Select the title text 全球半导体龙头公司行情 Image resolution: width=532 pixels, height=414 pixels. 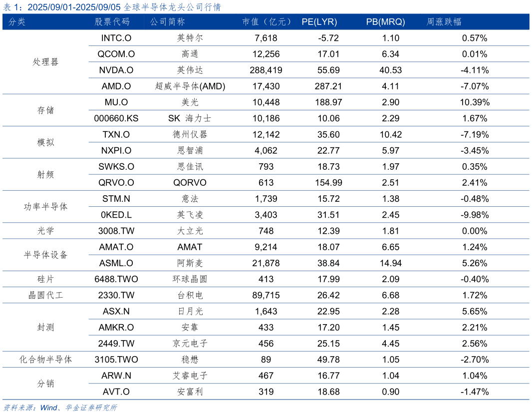(x=172, y=7)
